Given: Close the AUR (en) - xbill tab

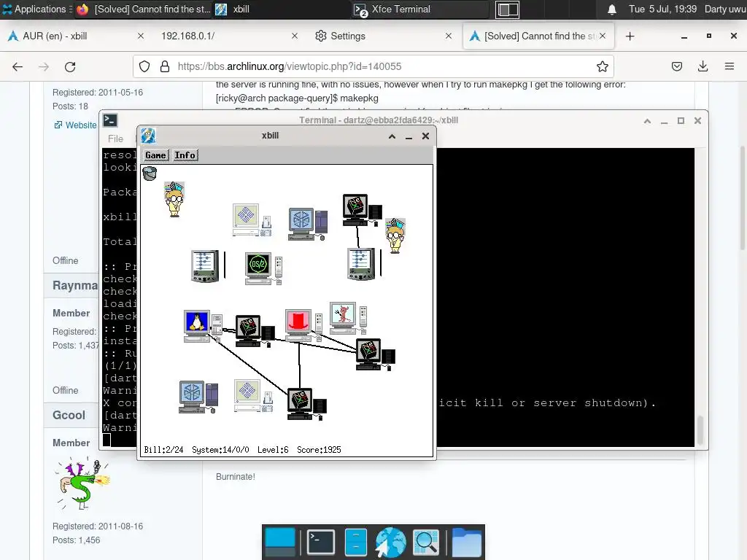Looking at the screenshot, I should (x=141, y=36).
